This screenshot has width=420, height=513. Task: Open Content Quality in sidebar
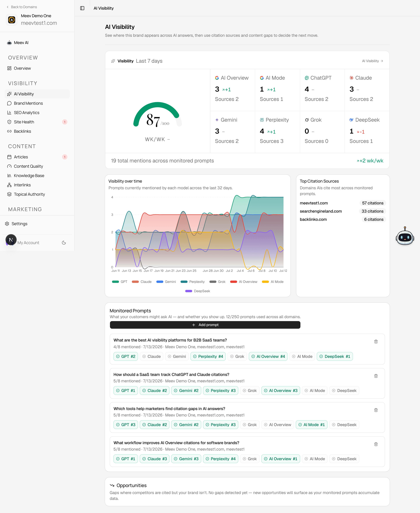pyautogui.click(x=37, y=166)
